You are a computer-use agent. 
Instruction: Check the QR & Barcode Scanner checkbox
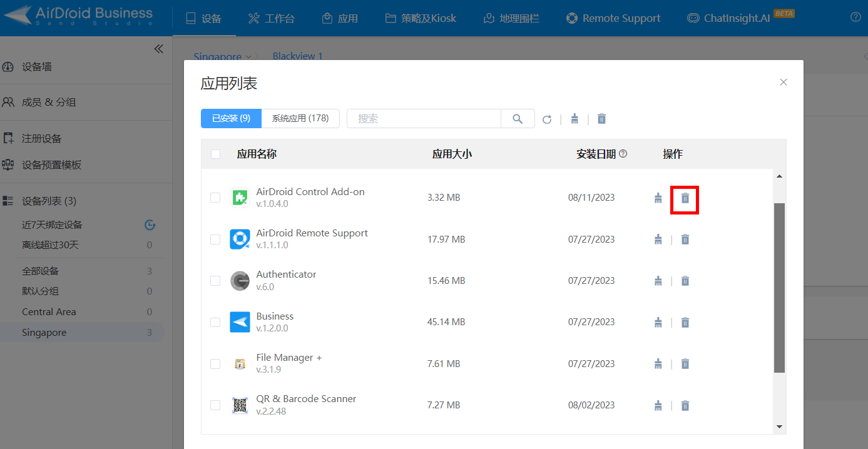[215, 405]
